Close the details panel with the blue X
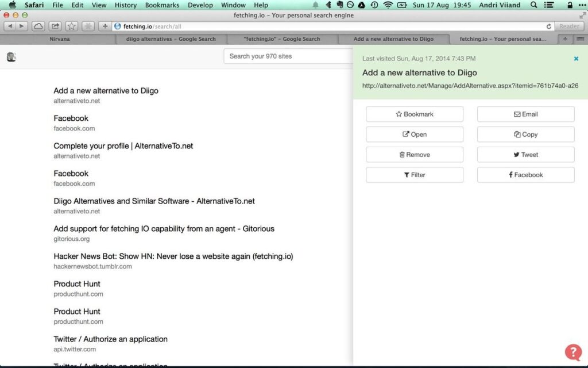588x368 pixels. click(x=576, y=59)
